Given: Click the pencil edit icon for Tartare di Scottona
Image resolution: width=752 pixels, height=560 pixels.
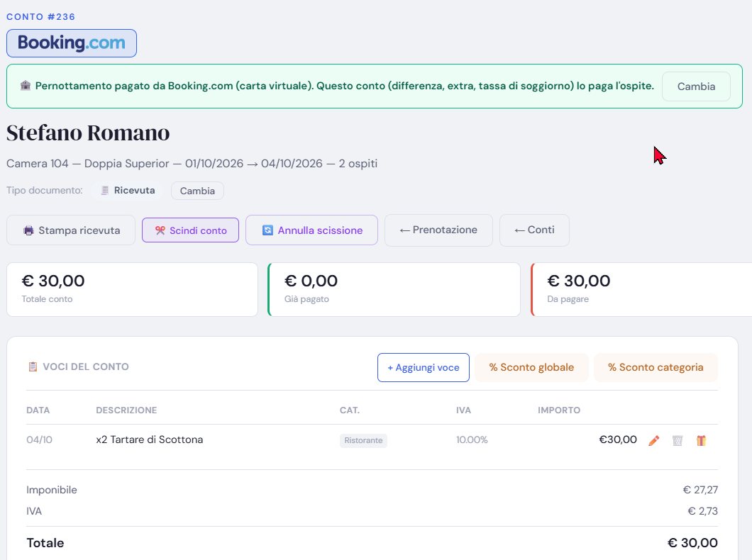Looking at the screenshot, I should tap(653, 440).
